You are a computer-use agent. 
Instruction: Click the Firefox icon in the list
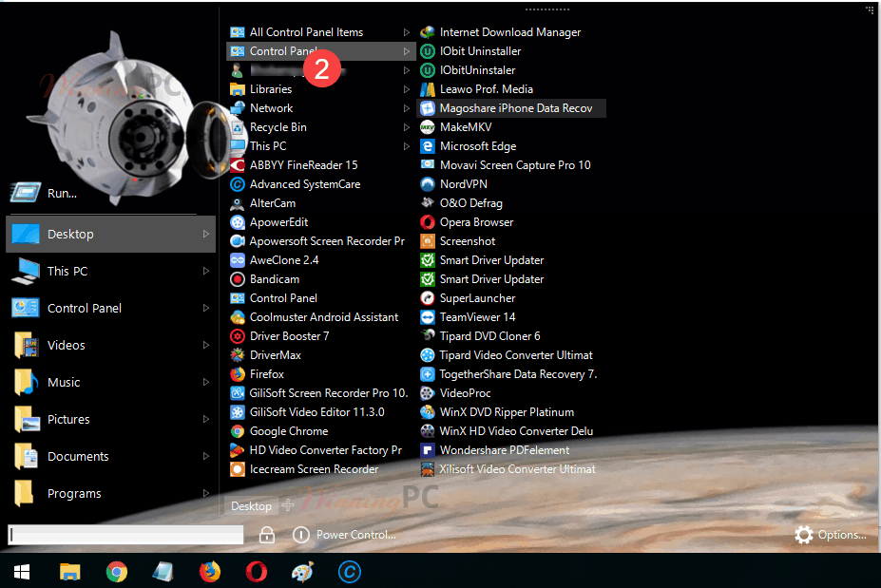coord(238,374)
